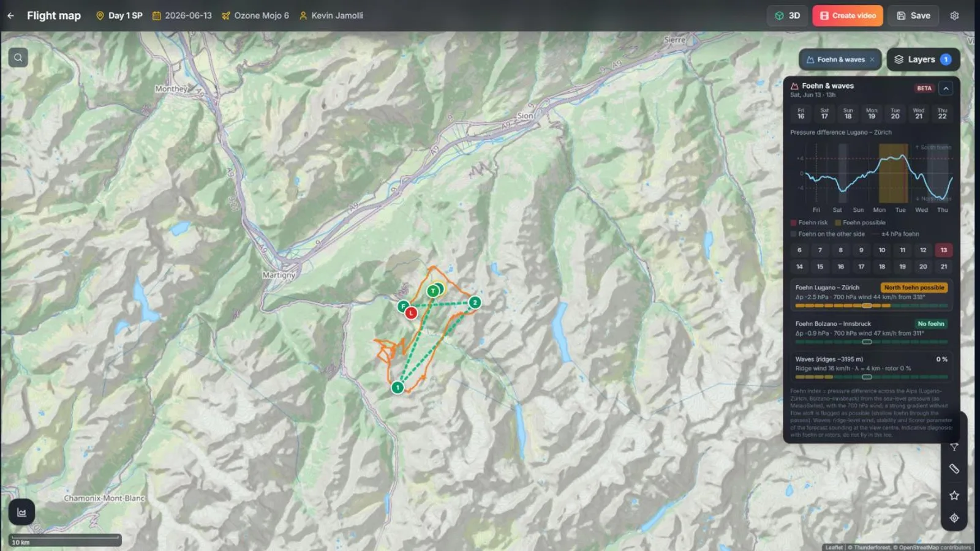Go back with the arrow beside Flight map
This screenshot has height=551, width=980.
coord(10,16)
